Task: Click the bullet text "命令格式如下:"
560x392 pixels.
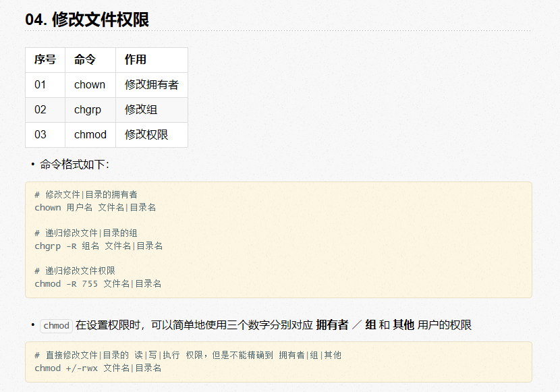Action: click(x=74, y=165)
